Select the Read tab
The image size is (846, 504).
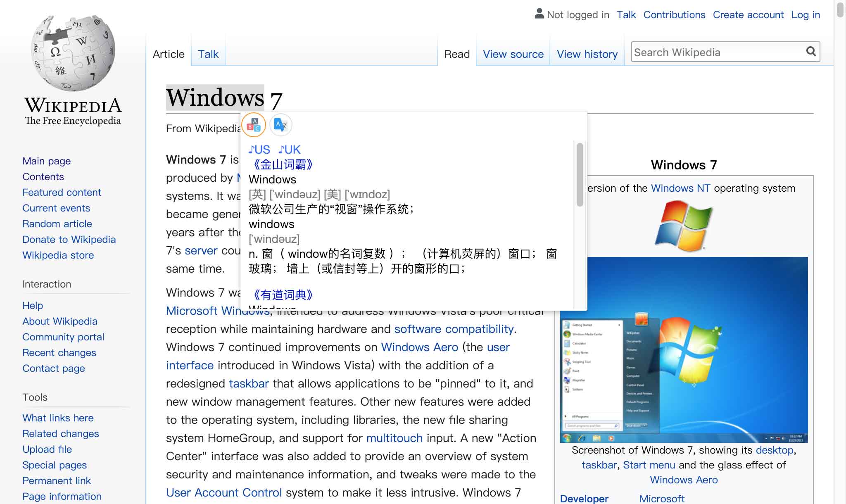tap(457, 54)
